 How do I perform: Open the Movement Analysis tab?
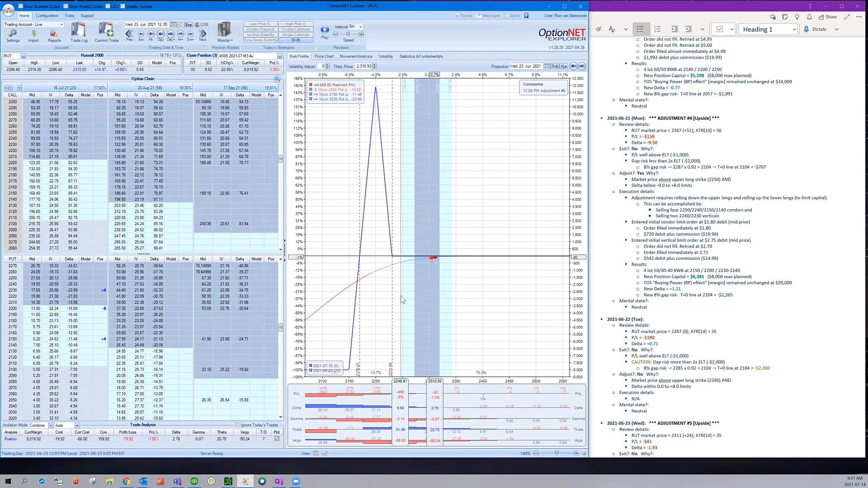(356, 56)
